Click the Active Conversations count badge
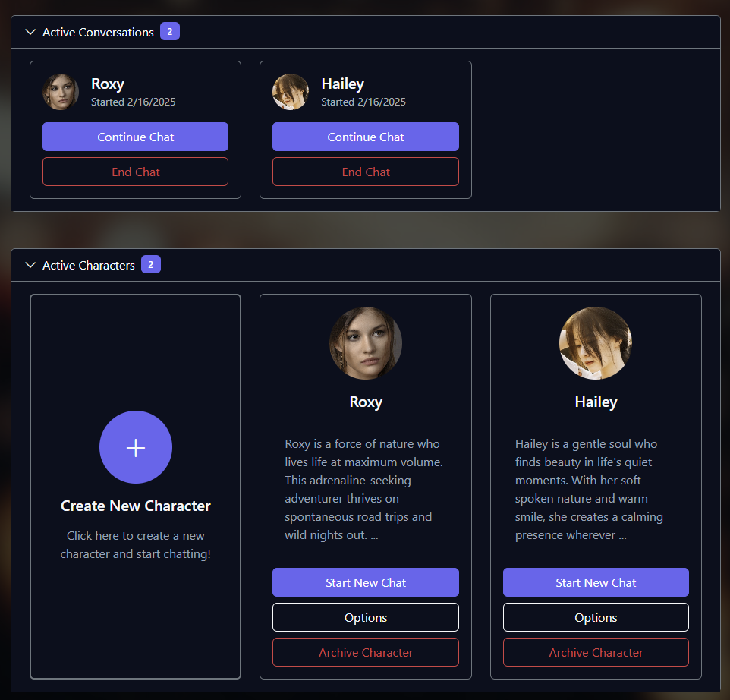Screen dimensions: 730x700 [170, 32]
